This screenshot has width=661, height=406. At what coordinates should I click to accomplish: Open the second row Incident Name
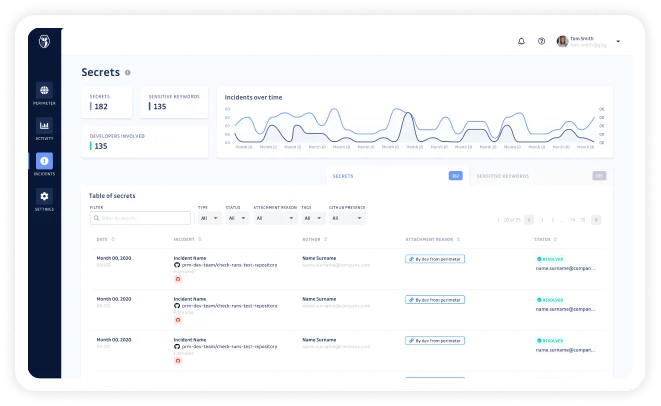pos(190,299)
